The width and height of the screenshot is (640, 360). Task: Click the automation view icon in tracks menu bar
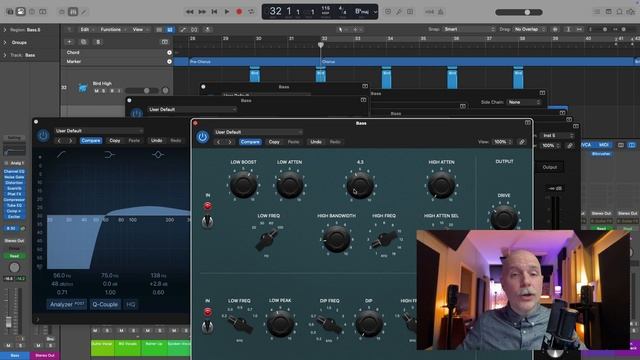pyautogui.click(x=183, y=29)
